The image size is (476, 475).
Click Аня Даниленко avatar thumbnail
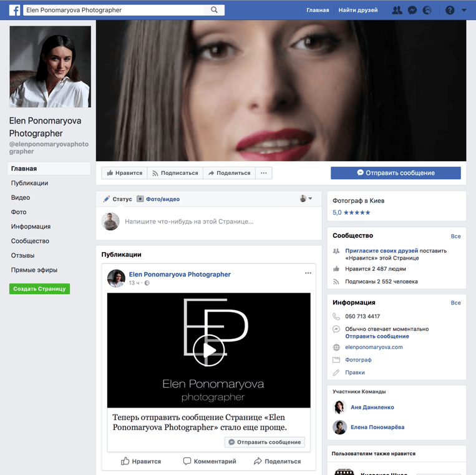coord(340,407)
